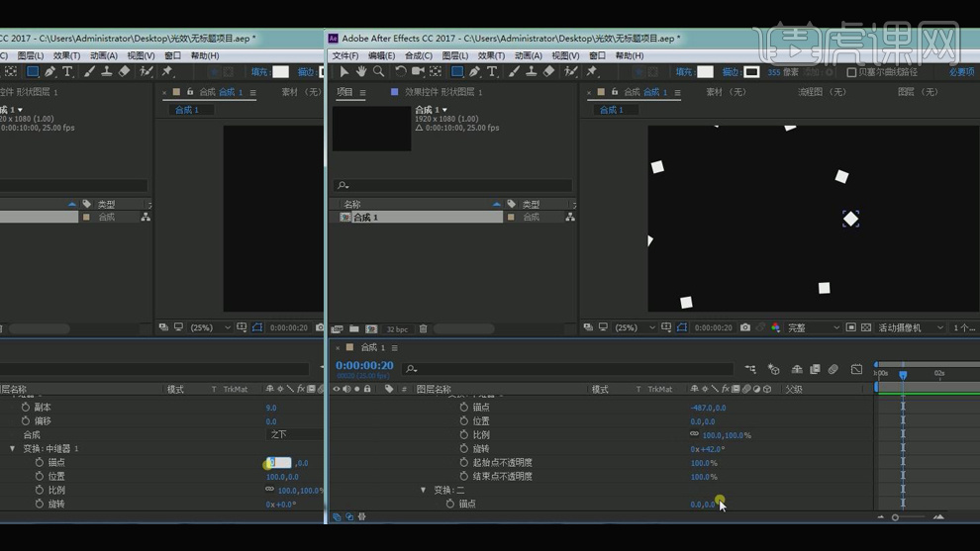Enable the Bezier path checkbox
The image size is (980, 551).
coord(851,72)
